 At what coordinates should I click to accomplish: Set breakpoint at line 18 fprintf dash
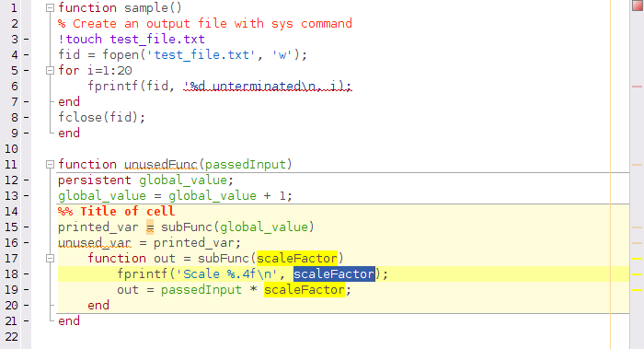[x=27, y=274]
